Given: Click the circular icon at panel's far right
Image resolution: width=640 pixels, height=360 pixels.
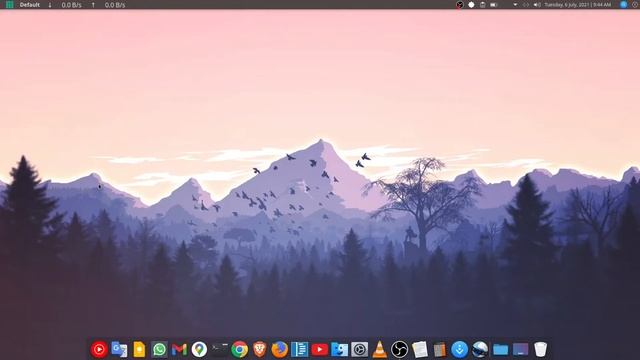Looking at the screenshot, I should point(636,5).
